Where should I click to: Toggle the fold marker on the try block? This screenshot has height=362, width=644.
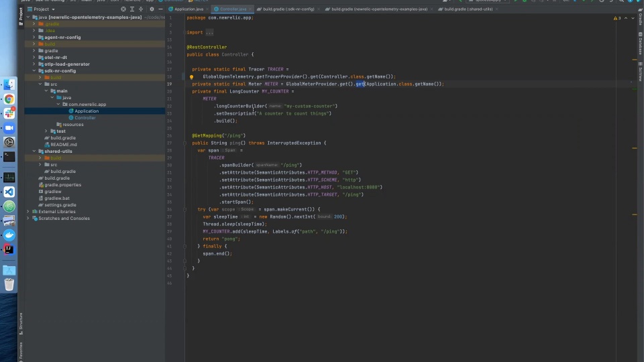pos(184,209)
